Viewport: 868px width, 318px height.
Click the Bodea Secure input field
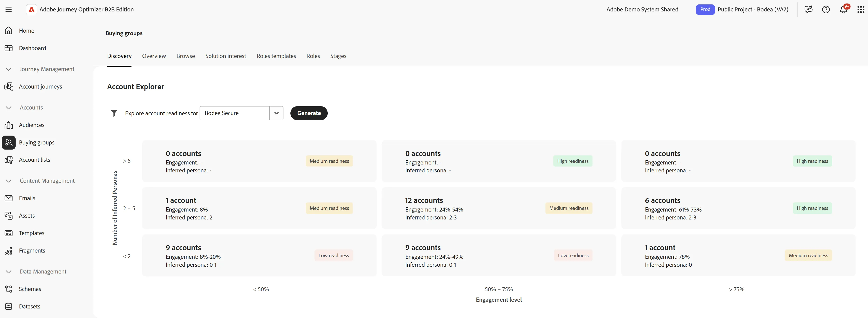(x=235, y=113)
